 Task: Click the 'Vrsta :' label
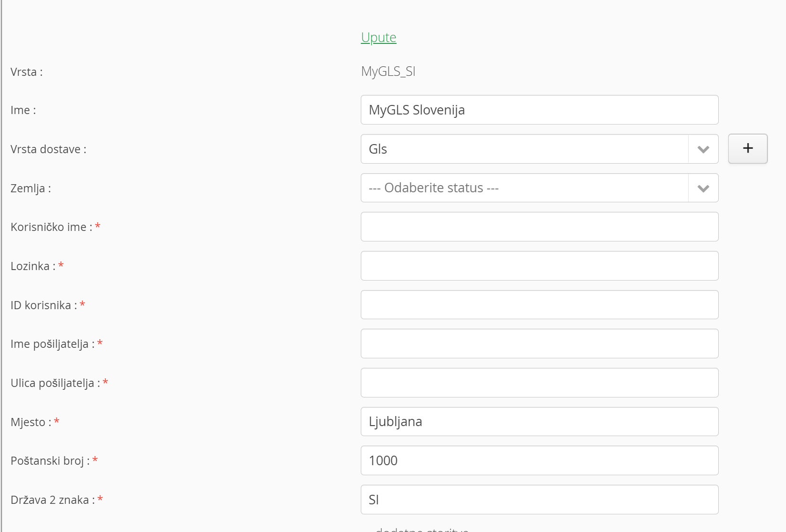tap(27, 72)
